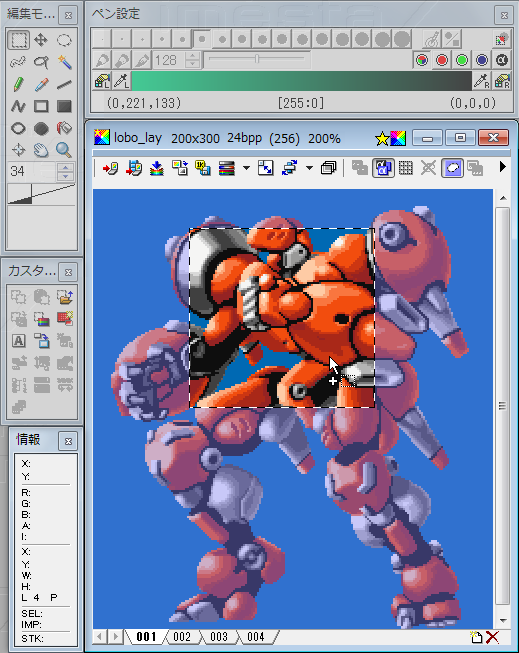Close the ペン設定 pen settings panel
The width and height of the screenshot is (519, 653).
(504, 15)
